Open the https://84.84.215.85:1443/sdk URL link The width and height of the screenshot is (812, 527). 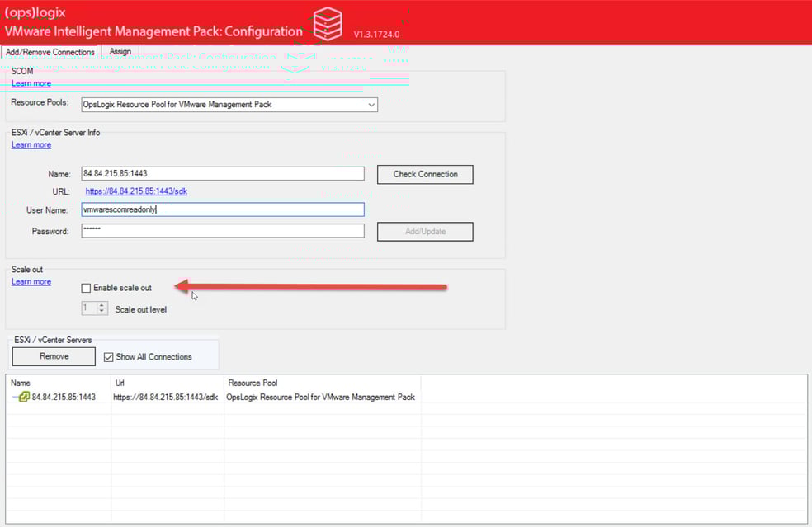pos(137,191)
